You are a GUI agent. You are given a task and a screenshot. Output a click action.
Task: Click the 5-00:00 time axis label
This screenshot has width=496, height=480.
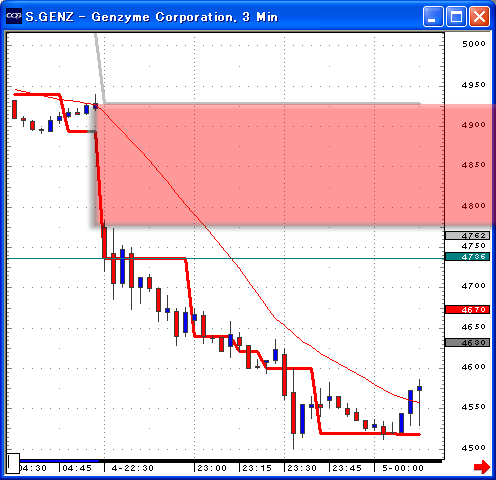click(x=403, y=468)
